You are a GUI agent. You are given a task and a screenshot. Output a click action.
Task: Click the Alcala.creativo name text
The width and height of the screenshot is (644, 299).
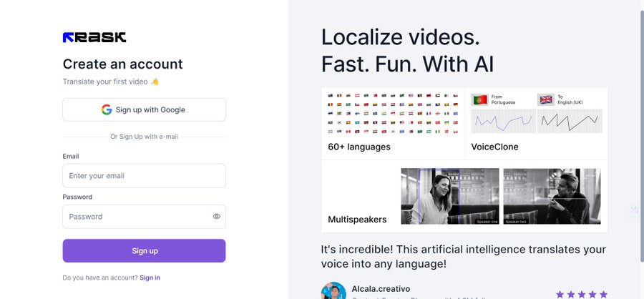(381, 289)
